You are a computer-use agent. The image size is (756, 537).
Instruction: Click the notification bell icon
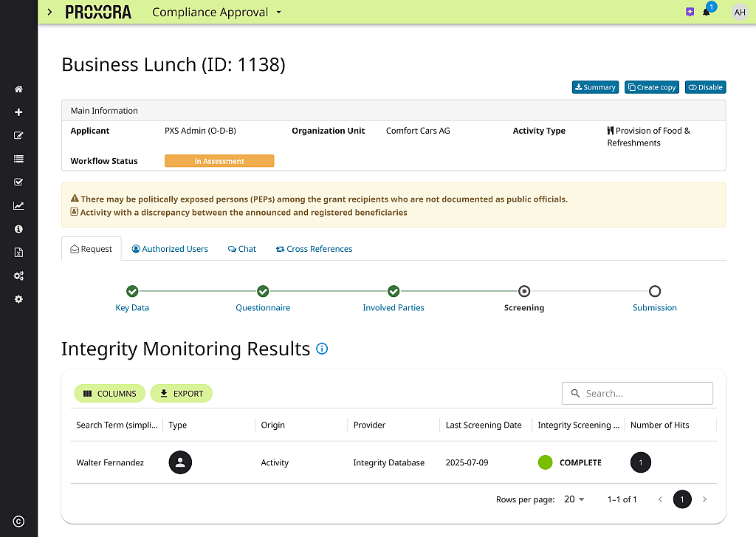pos(706,13)
